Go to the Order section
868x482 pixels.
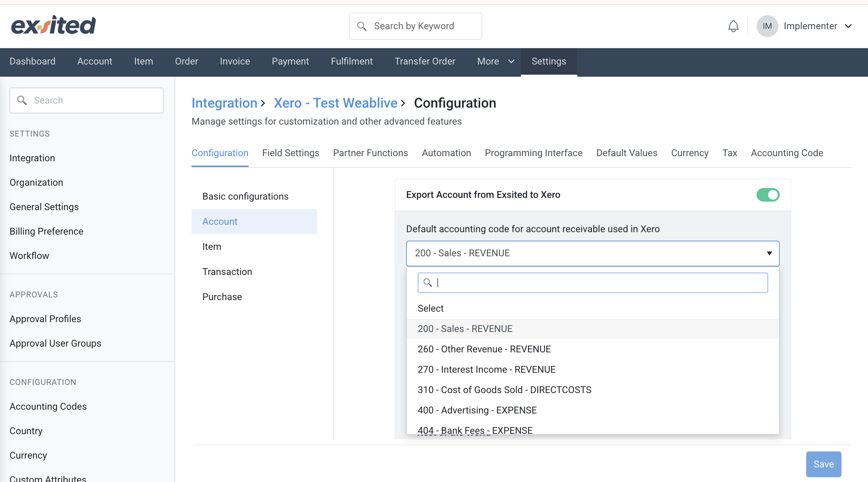186,61
